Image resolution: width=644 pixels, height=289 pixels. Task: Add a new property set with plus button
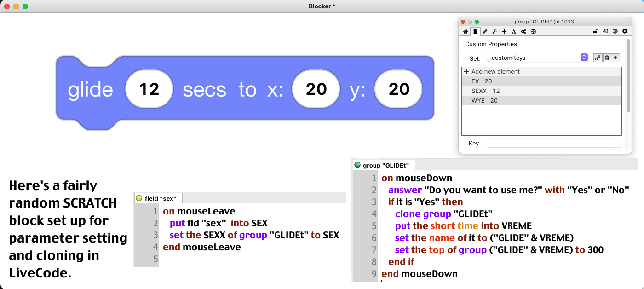tap(615, 58)
